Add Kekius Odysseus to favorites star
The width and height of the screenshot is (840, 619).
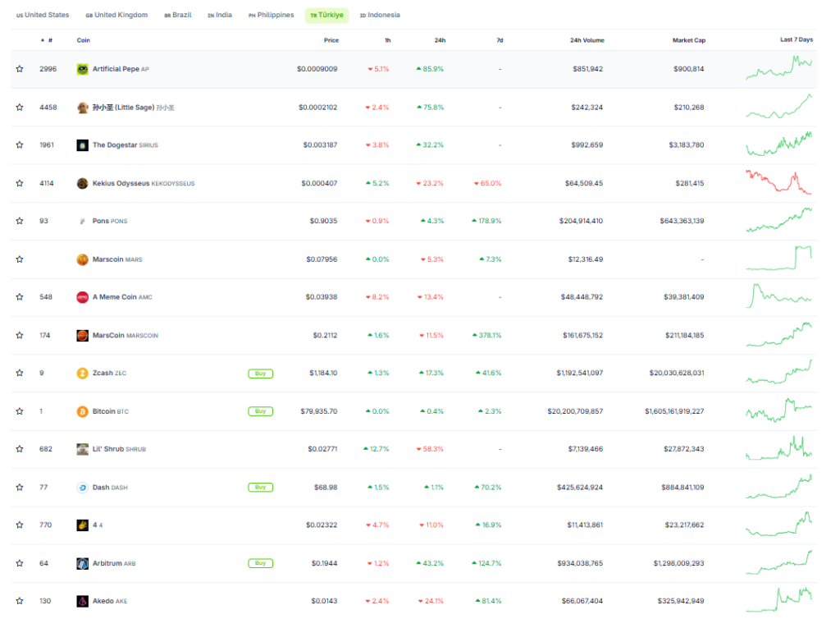20,183
